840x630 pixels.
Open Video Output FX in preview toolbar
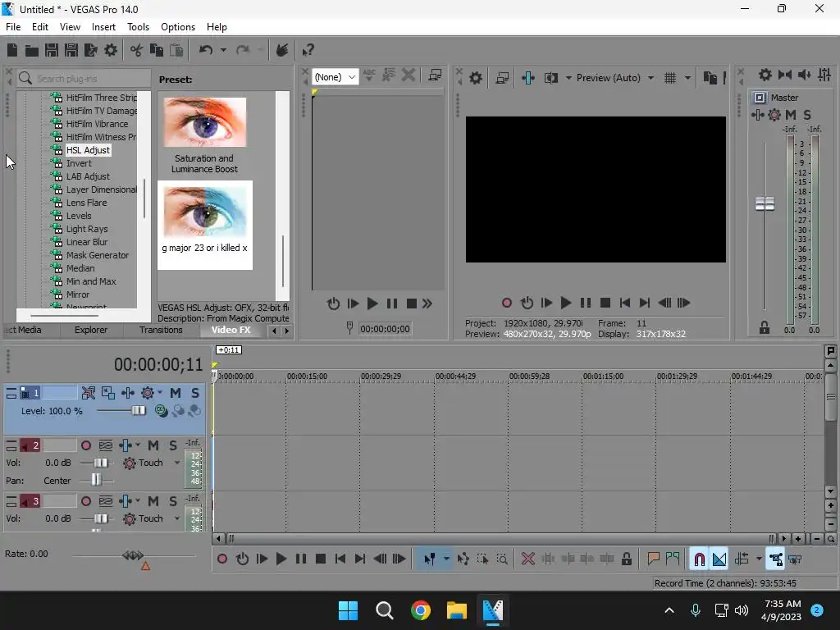(x=527, y=78)
